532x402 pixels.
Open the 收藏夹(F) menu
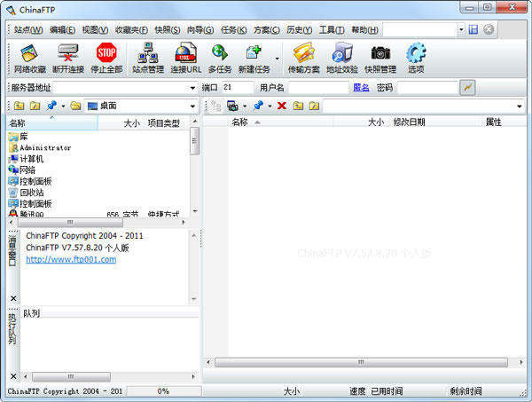point(131,30)
